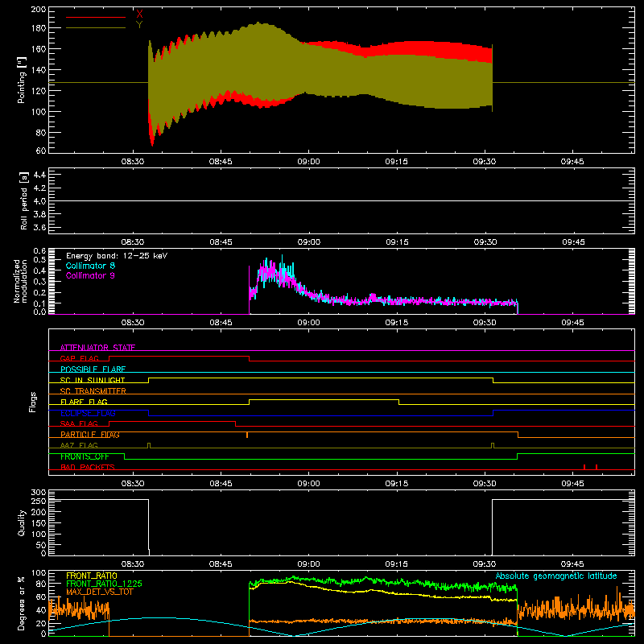Select the yellow FRONT_RATIO legend entry

[x=92, y=576]
